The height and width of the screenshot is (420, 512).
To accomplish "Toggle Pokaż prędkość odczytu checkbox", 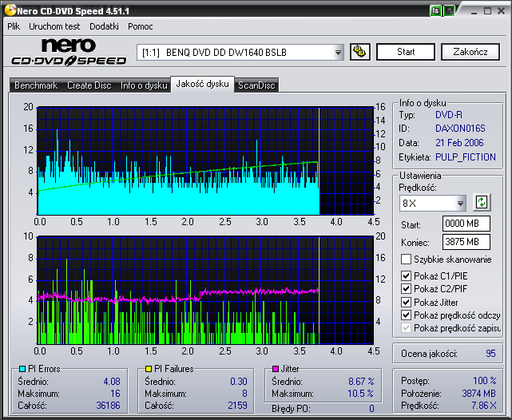I will [406, 315].
